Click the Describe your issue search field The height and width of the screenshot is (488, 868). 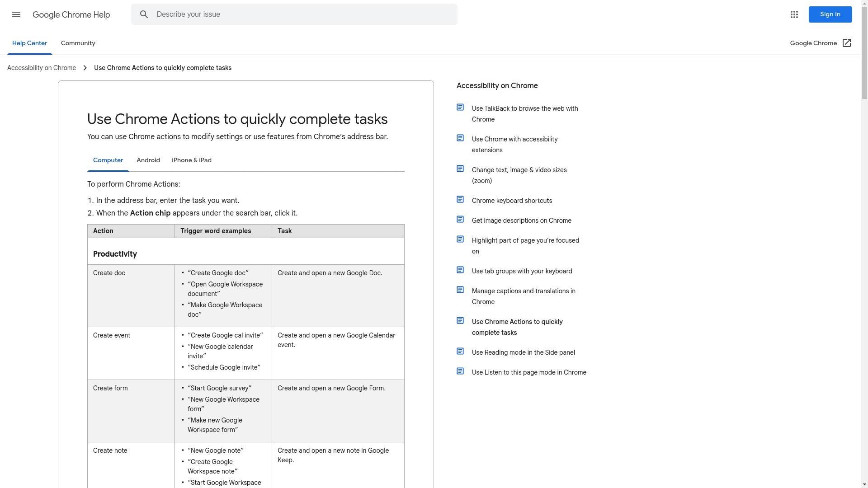click(x=294, y=14)
